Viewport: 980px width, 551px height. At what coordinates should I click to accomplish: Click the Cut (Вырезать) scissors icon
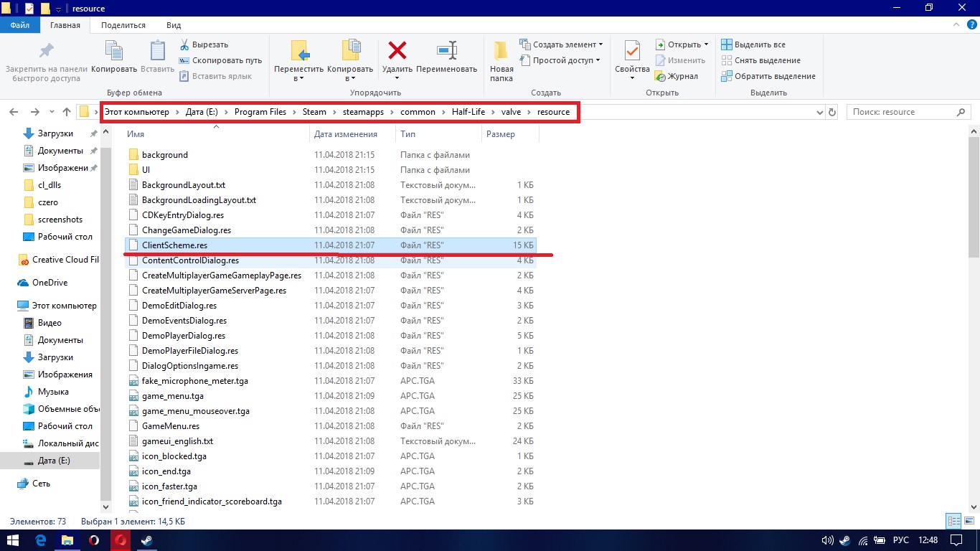(184, 44)
